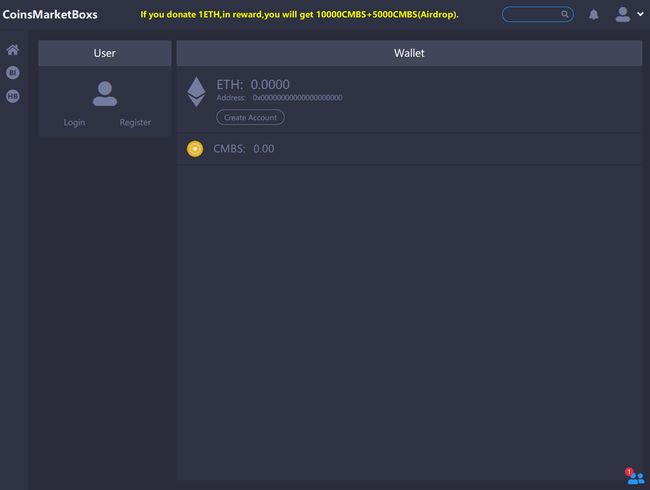
Task: Click the Register link
Action: (x=135, y=122)
